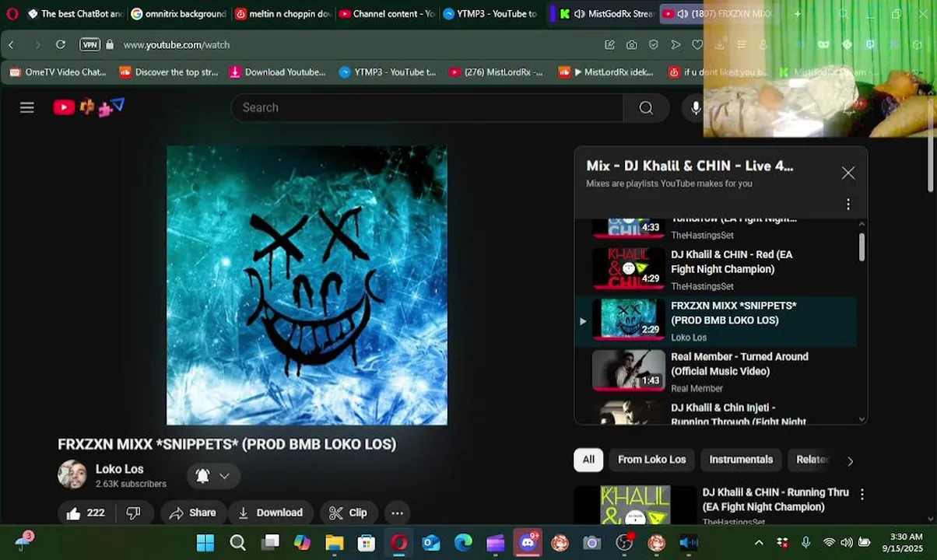Play DJ Khalil & CHIN - Red from mix
The height and width of the screenshot is (560, 937).
pos(716,269)
